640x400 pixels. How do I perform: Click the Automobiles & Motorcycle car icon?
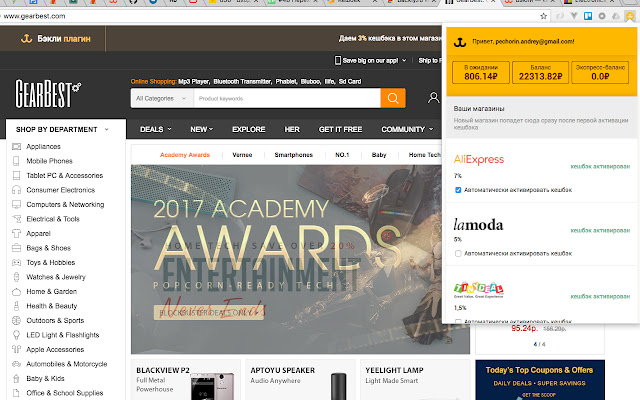coord(16,364)
